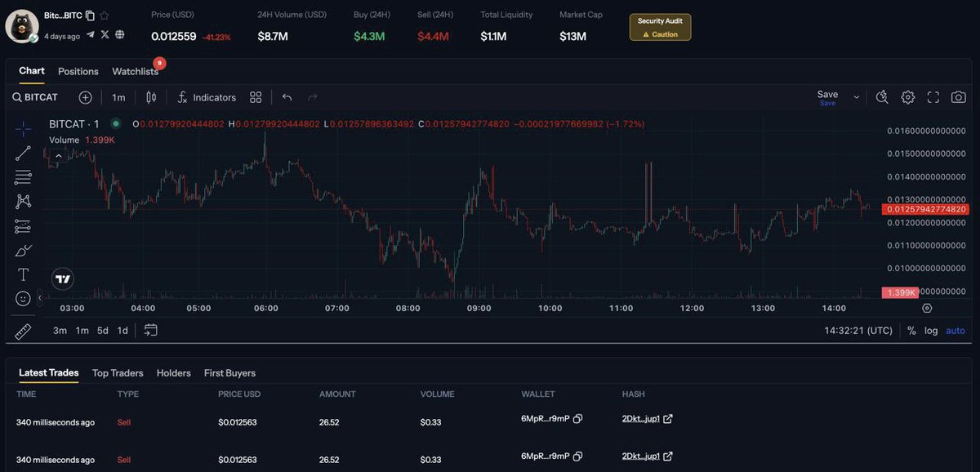This screenshot has height=472, width=980.
Task: Select the trend line tool
Action: click(23, 153)
